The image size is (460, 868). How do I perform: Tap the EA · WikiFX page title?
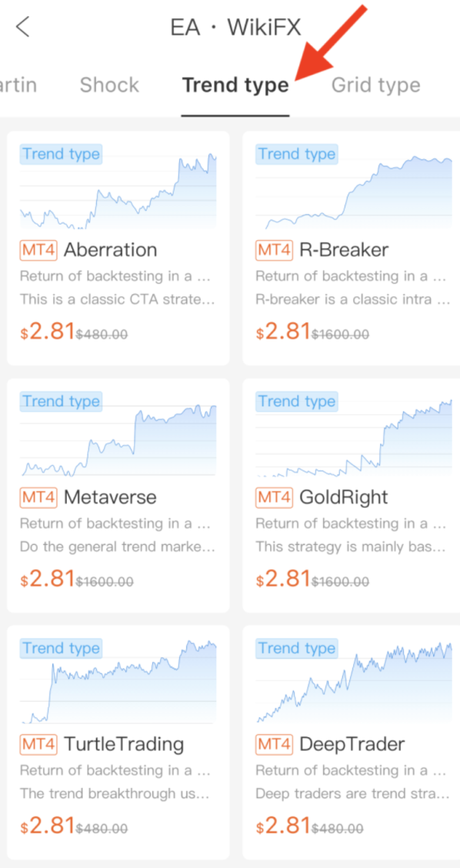coord(235,27)
